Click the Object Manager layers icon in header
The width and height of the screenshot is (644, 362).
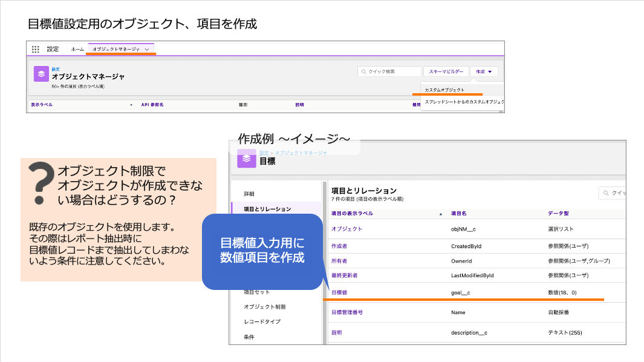41,74
